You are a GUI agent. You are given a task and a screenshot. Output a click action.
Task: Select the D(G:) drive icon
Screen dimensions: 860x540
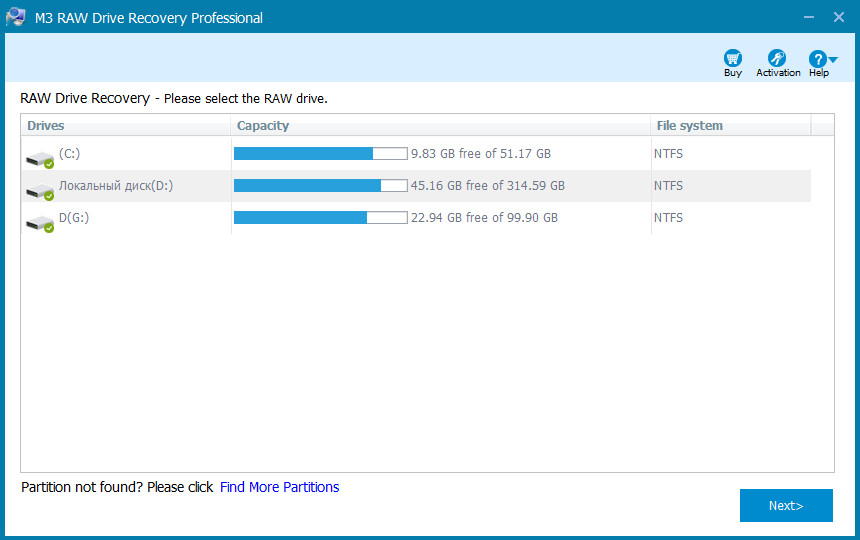pyautogui.click(x=40, y=223)
